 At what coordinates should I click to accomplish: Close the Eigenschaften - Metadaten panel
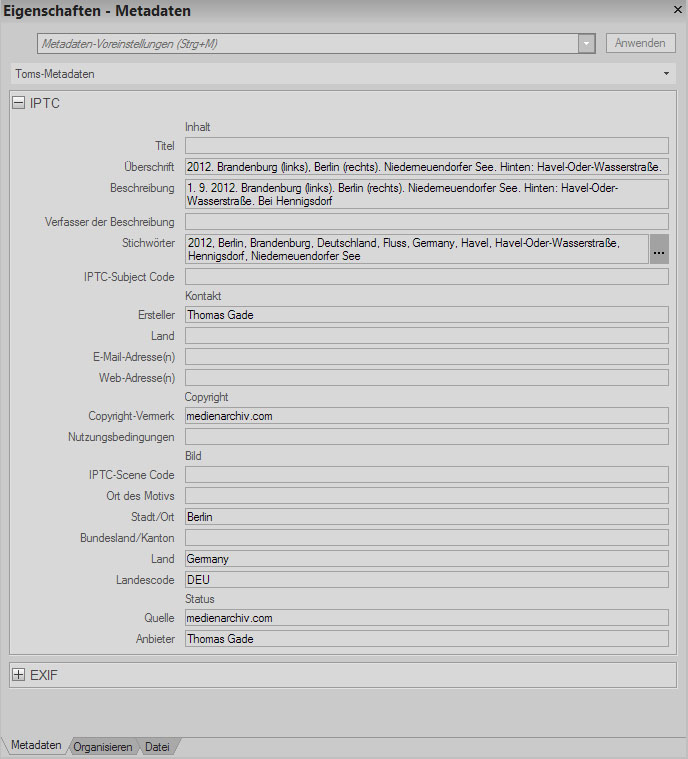676,10
